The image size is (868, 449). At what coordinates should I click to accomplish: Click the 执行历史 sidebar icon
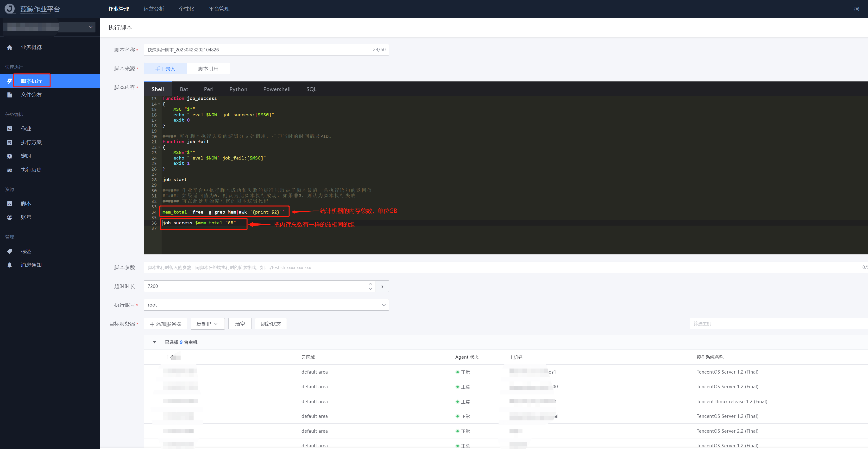coord(10,170)
